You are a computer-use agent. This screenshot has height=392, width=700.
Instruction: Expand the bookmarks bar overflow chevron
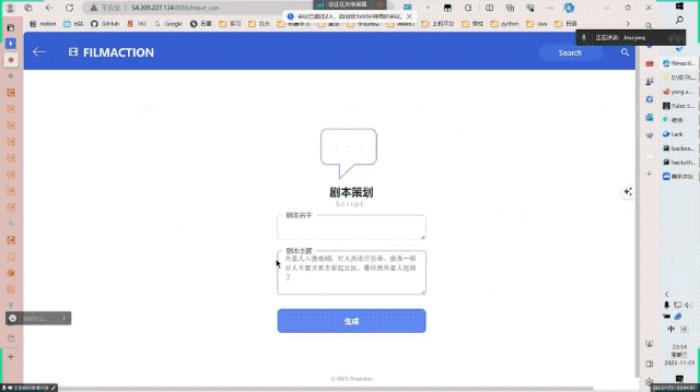(628, 24)
